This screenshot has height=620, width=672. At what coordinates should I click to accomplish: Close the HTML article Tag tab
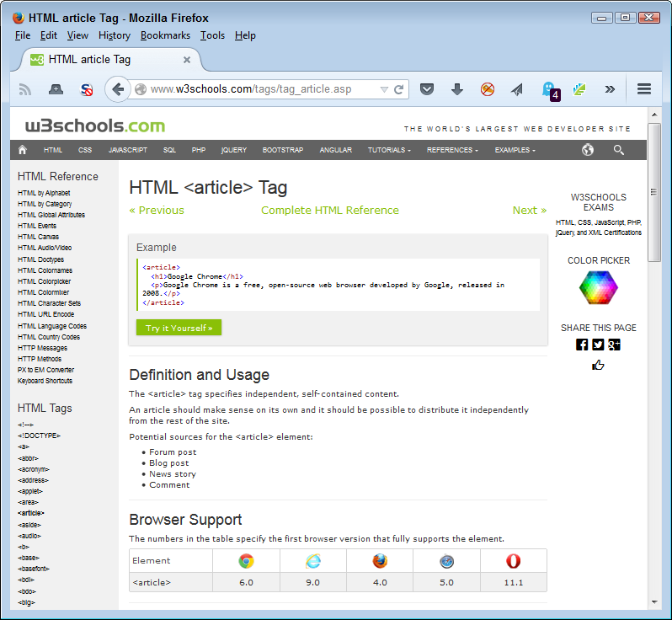click(187, 60)
